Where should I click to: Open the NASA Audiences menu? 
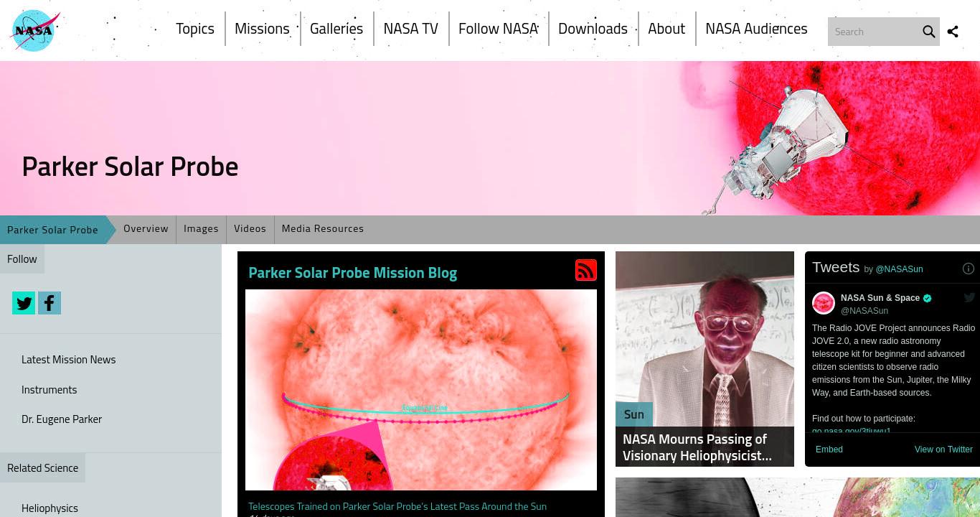click(756, 29)
